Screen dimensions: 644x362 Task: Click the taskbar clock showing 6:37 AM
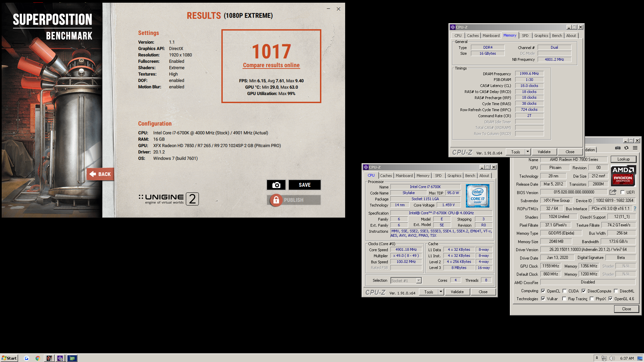click(627, 358)
